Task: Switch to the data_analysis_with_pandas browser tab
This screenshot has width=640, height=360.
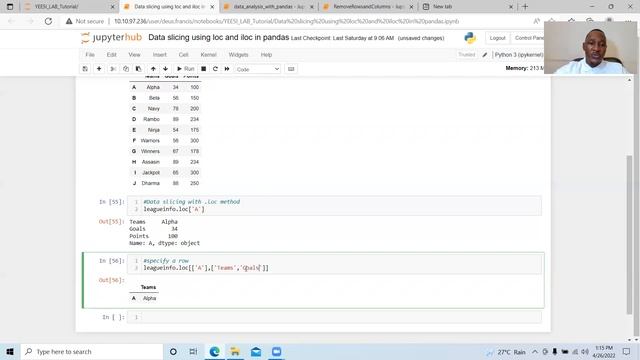Action: (268, 7)
